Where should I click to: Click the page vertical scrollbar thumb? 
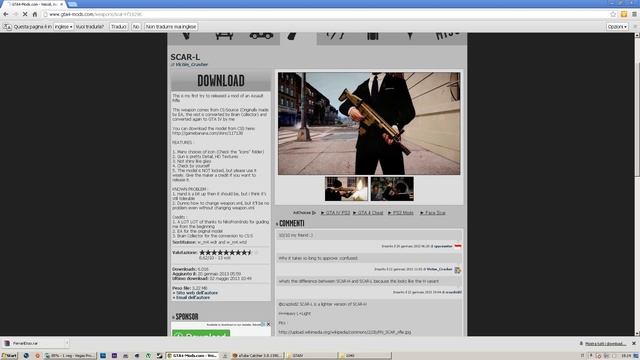coord(637,120)
